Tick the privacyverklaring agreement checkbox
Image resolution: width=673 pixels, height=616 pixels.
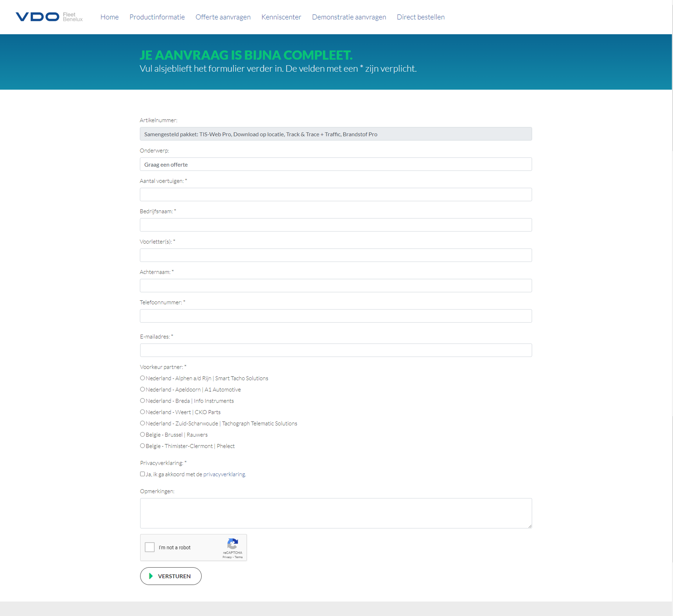[x=142, y=474]
